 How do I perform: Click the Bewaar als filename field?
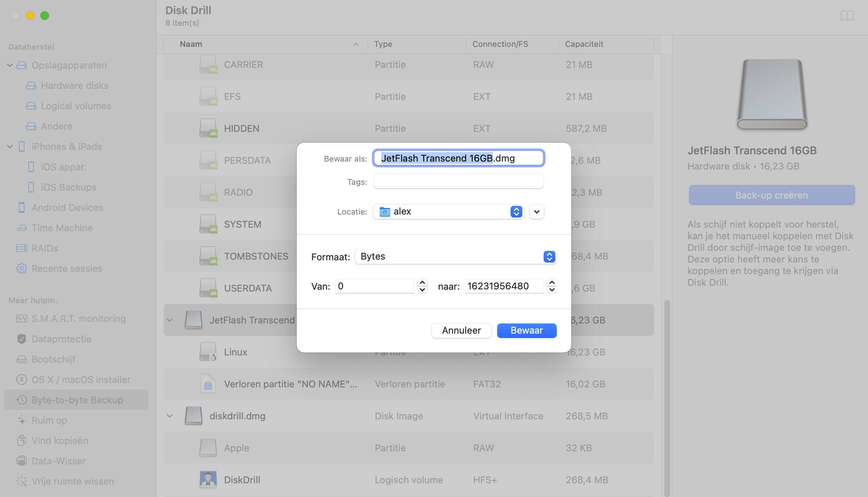458,158
